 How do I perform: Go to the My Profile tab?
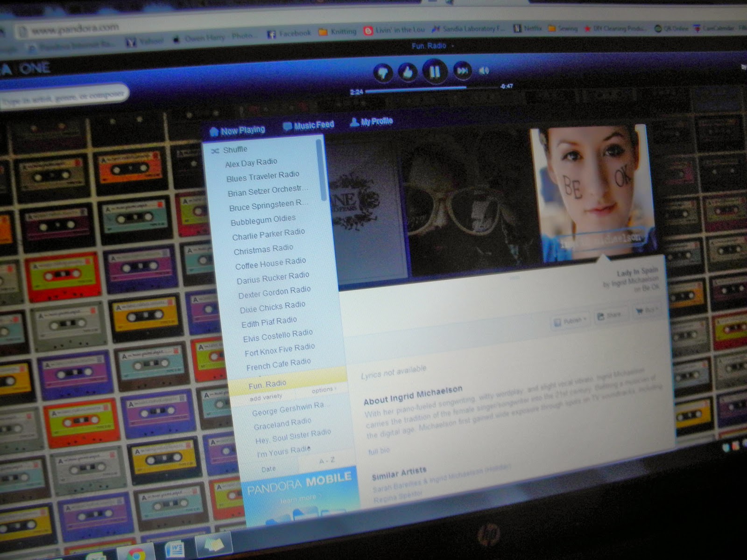pyautogui.click(x=372, y=122)
